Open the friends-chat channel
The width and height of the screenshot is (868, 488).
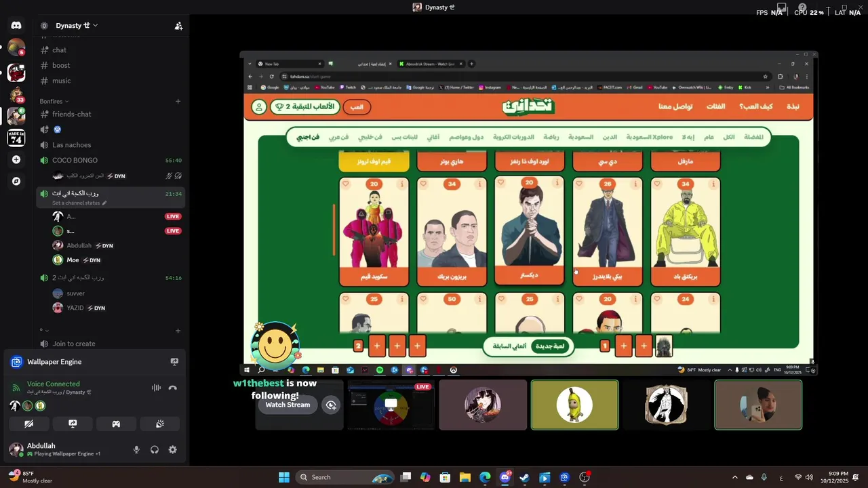(111, 114)
